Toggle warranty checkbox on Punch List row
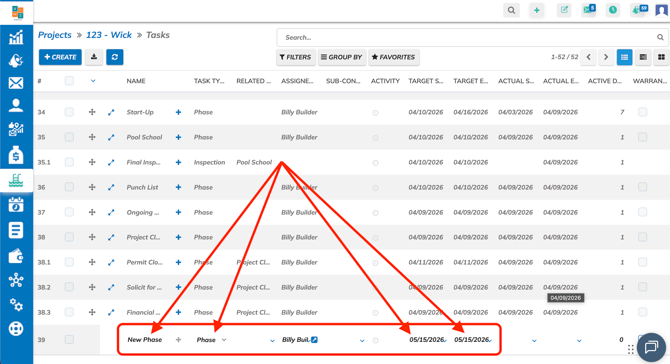This screenshot has height=364, width=670. point(642,187)
